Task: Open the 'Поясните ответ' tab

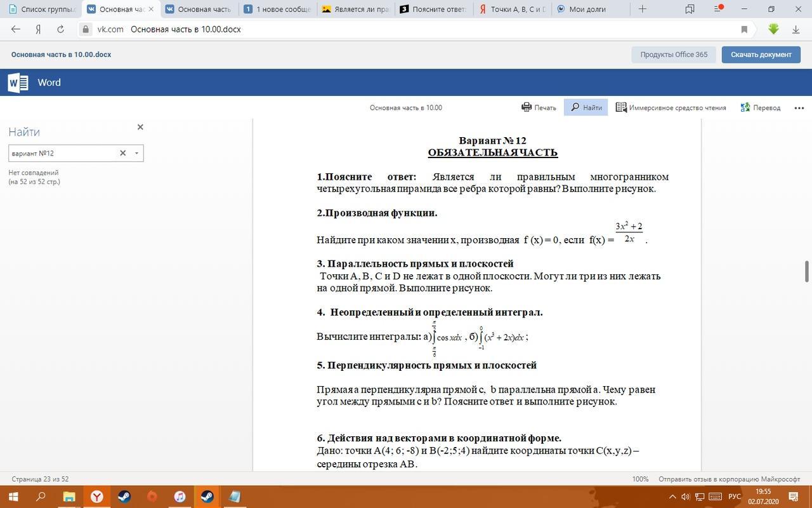Action: [x=433, y=9]
